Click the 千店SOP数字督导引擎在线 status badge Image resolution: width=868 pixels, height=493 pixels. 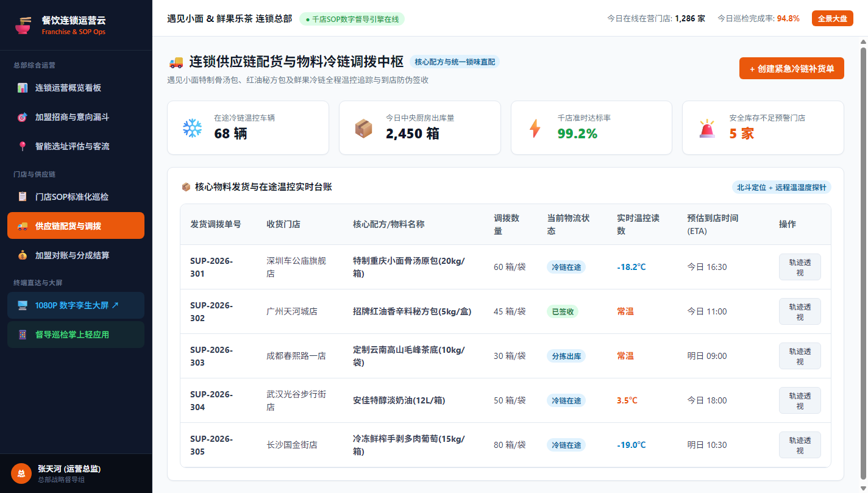pos(352,19)
